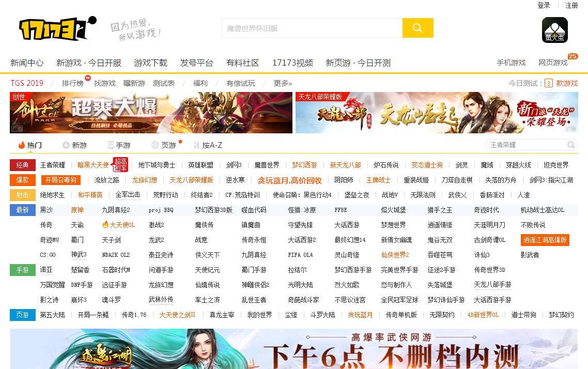
Task: Open the 新闻中心 menu item
Action: click(x=27, y=63)
